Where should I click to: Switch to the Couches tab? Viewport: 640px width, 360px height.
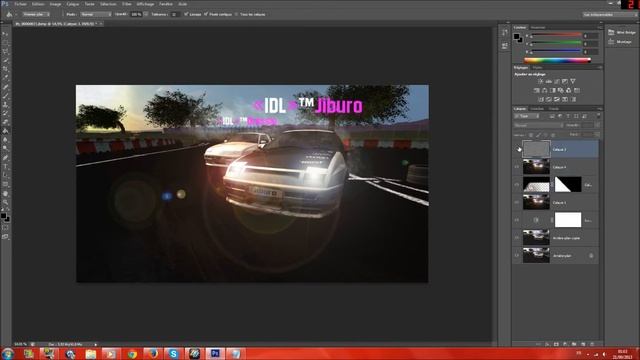coord(537,109)
